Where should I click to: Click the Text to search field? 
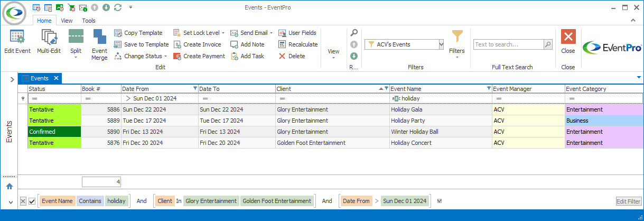click(508, 45)
